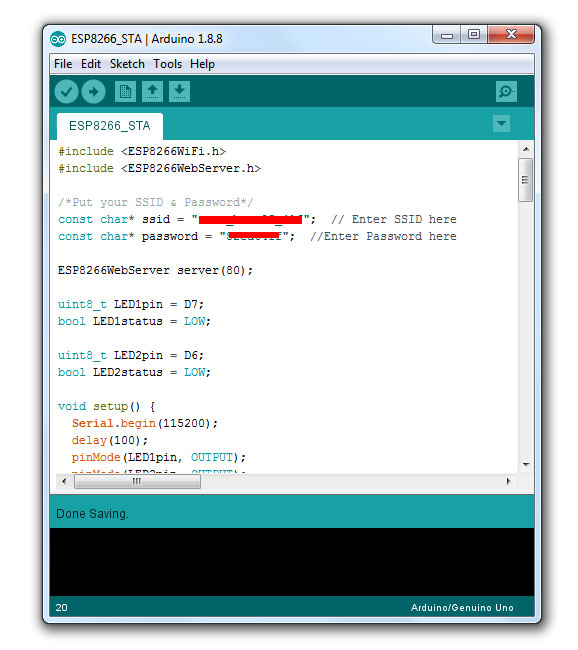The image size is (578, 650).
Task: Click the horizontal scrollbar right arrow
Action: [508, 482]
